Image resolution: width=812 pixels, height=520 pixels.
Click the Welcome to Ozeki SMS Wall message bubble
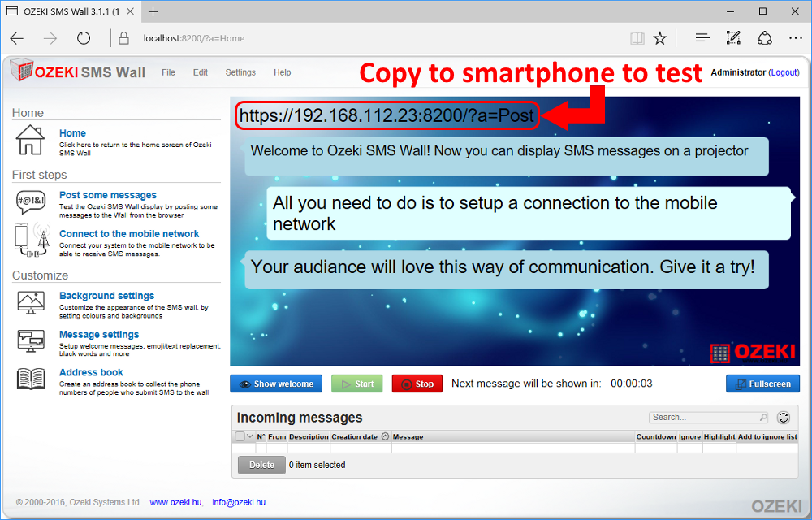point(505,157)
